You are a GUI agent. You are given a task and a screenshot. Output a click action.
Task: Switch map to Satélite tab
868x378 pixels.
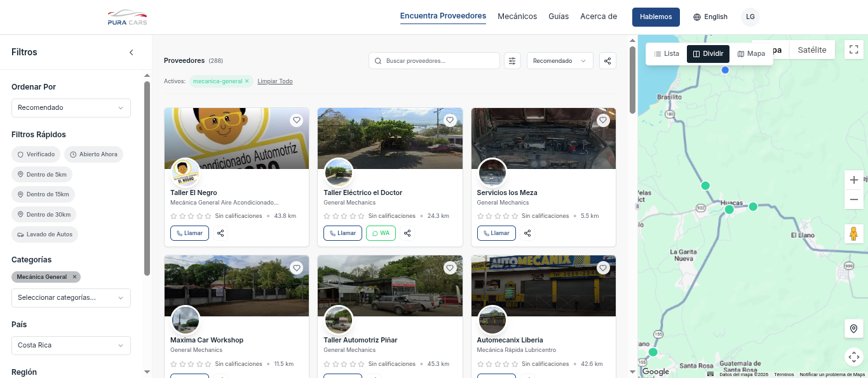pos(812,50)
